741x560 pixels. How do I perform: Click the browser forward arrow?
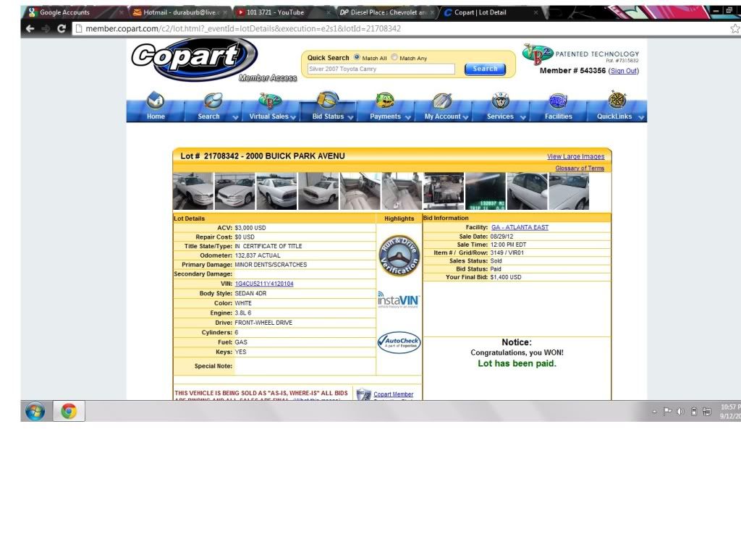[x=46, y=28]
